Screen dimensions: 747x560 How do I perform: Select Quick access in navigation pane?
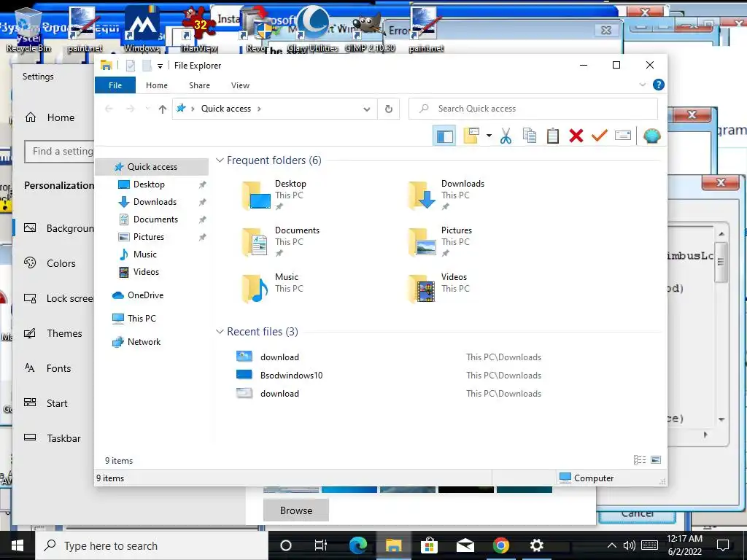click(x=152, y=167)
